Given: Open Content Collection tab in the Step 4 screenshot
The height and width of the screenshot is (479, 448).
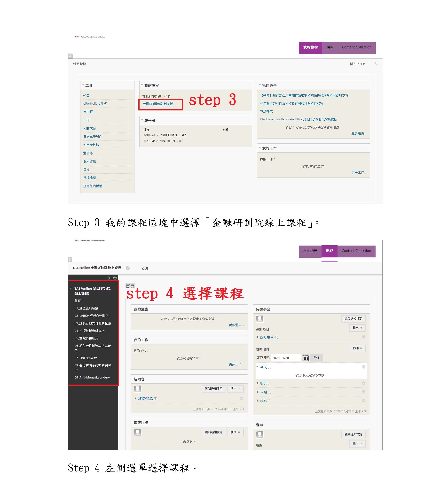Looking at the screenshot, I should [356, 251].
